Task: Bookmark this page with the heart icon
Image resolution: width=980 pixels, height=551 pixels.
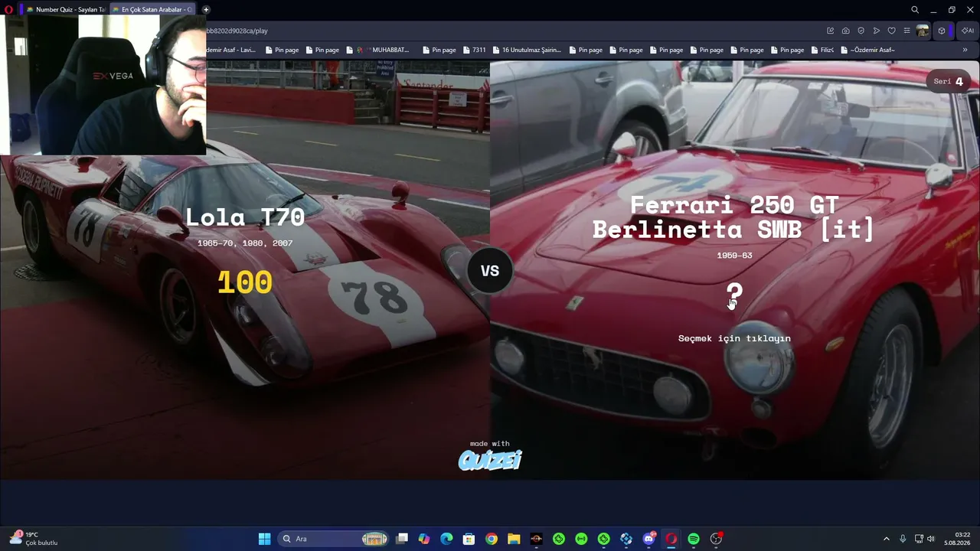Action: (x=891, y=31)
